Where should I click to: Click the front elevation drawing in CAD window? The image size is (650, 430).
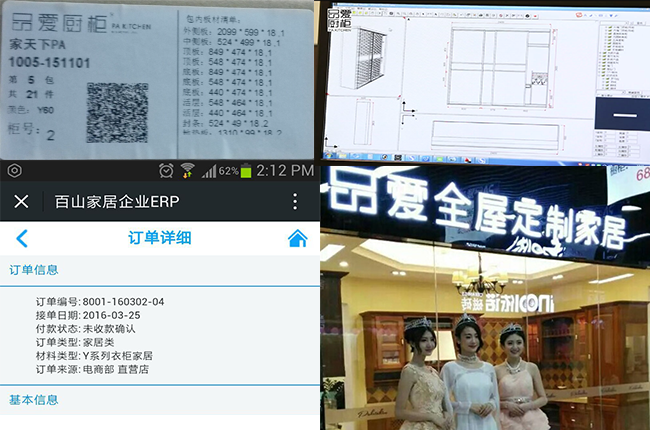tap(500, 67)
